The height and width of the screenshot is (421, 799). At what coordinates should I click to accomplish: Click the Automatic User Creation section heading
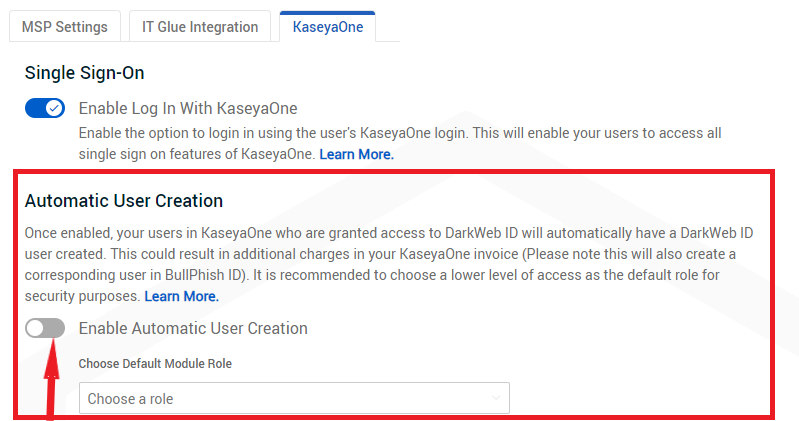click(123, 201)
